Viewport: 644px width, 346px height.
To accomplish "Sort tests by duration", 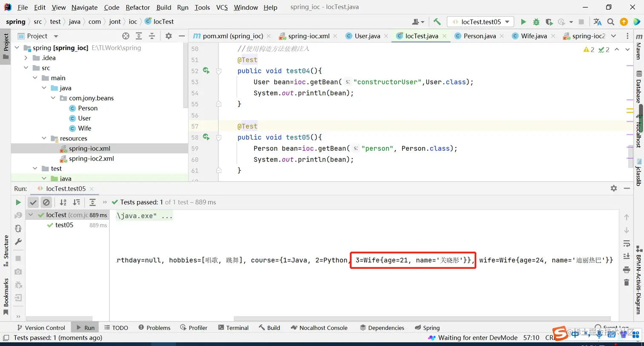I will click(x=77, y=202).
